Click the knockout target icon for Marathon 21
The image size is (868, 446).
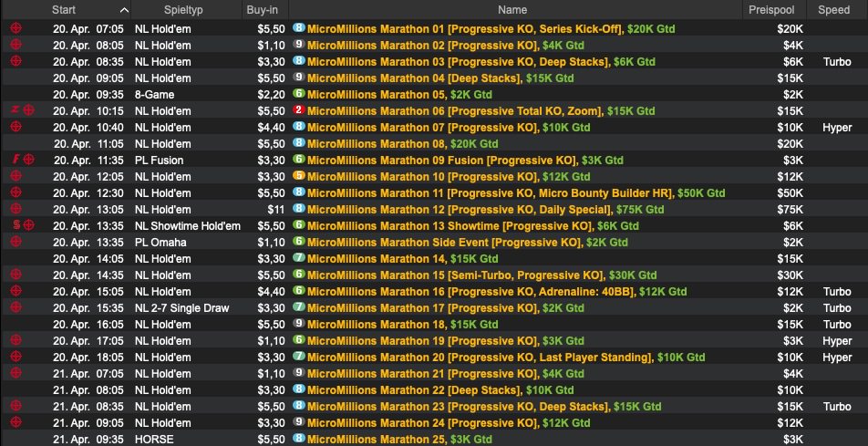[x=16, y=373]
